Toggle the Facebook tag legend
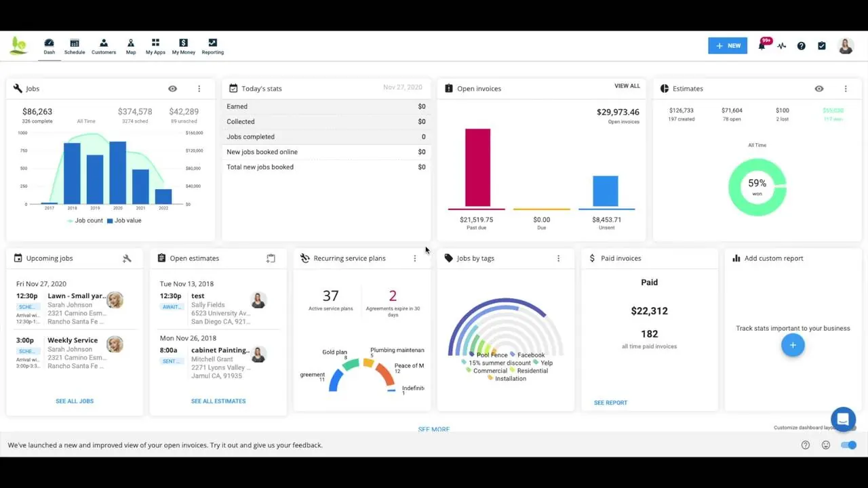The width and height of the screenshot is (868, 488). pyautogui.click(x=527, y=355)
